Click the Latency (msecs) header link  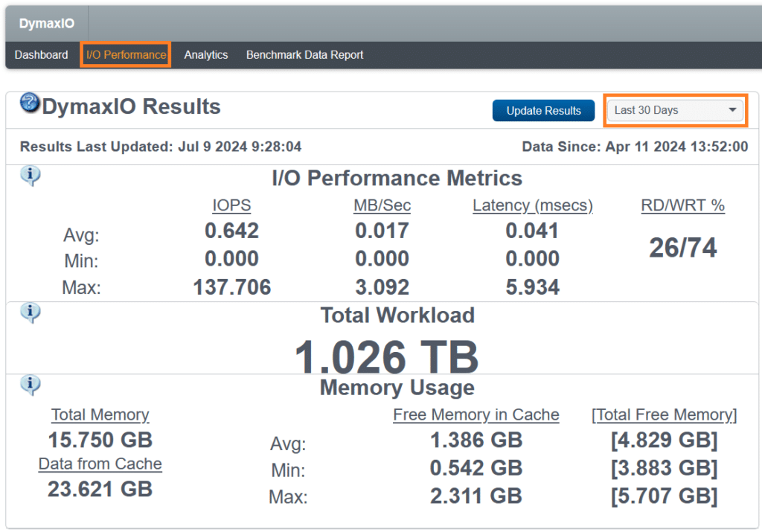532,205
